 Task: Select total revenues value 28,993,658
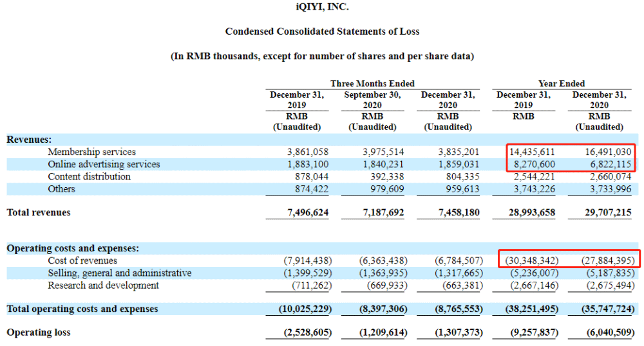pyautogui.click(x=532, y=212)
